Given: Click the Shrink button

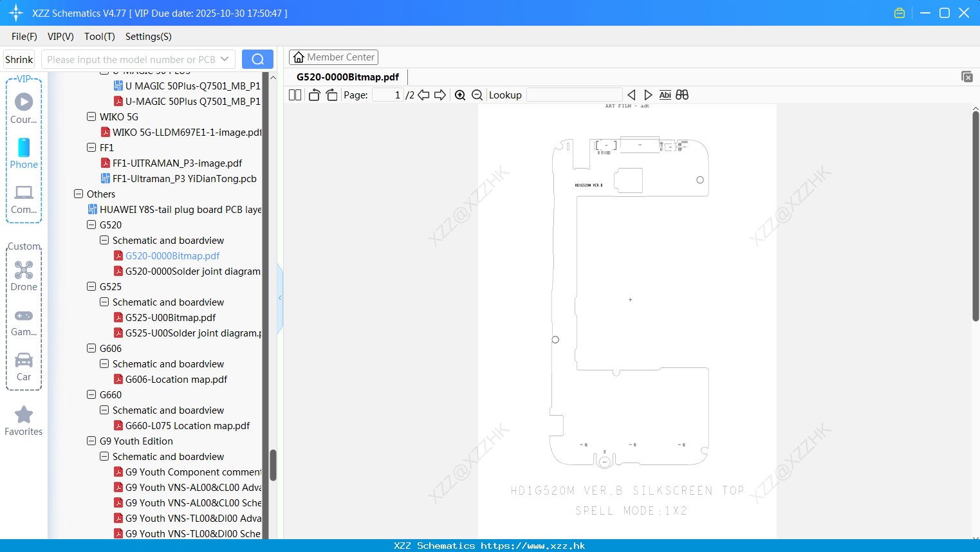Looking at the screenshot, I should (x=19, y=59).
